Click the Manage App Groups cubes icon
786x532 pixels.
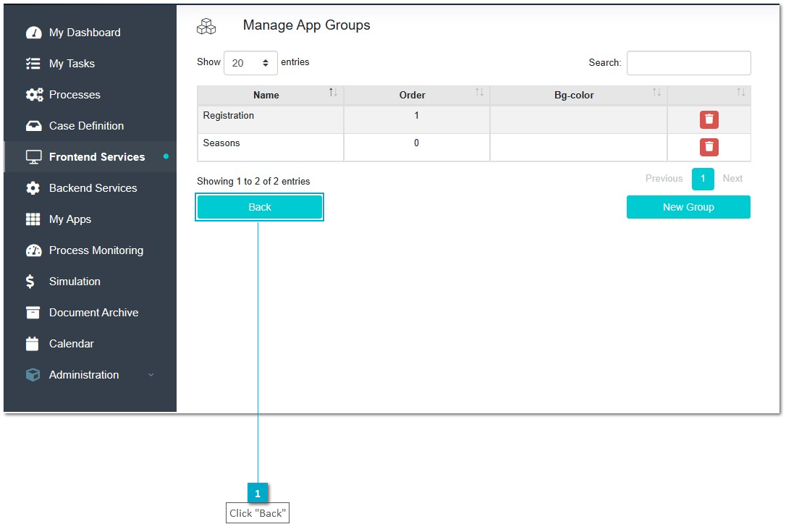pos(206,26)
